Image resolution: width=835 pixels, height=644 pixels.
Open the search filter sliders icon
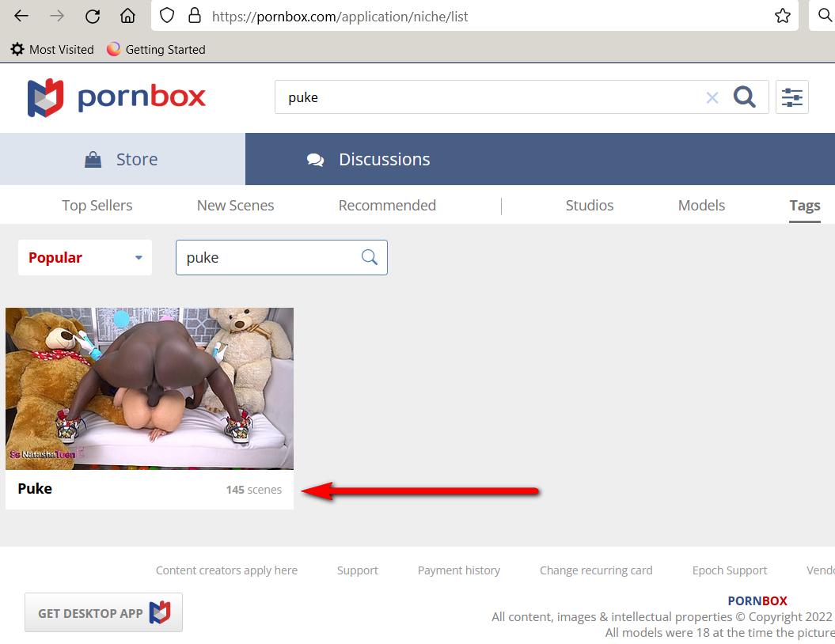(x=791, y=97)
